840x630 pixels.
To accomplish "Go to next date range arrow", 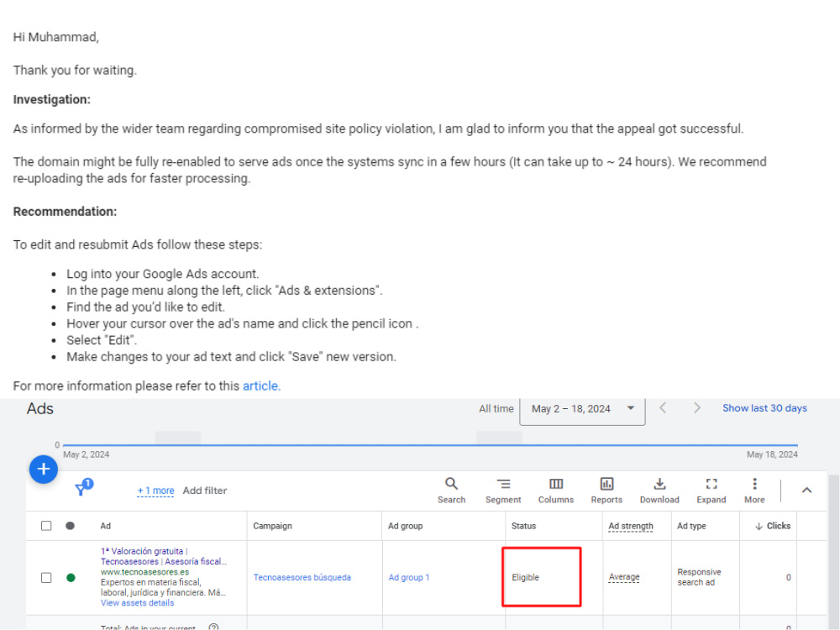I will 696,408.
